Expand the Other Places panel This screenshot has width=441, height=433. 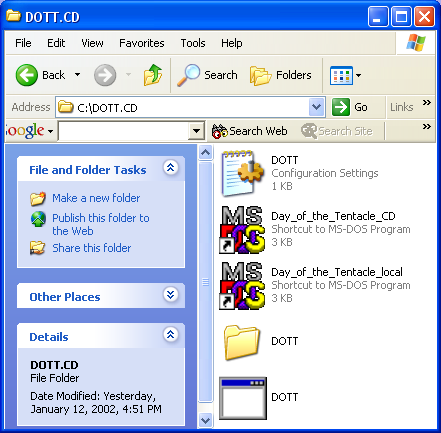tap(171, 294)
